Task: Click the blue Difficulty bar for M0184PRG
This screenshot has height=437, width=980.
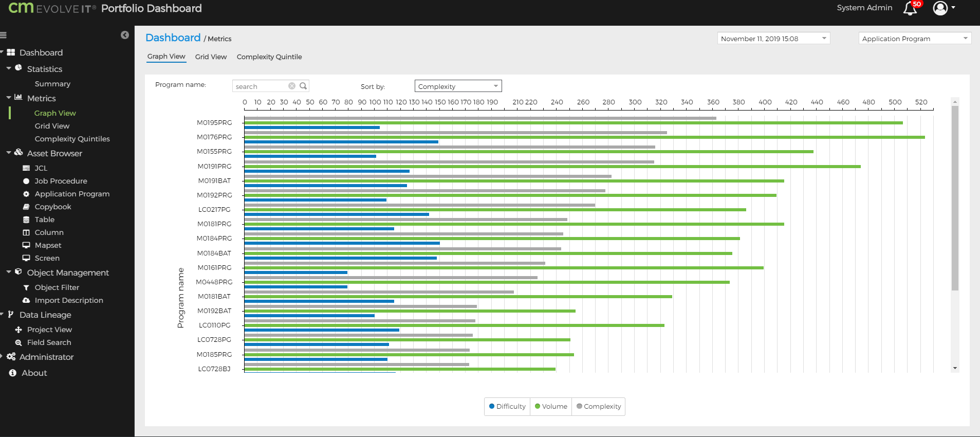Action: (342, 243)
